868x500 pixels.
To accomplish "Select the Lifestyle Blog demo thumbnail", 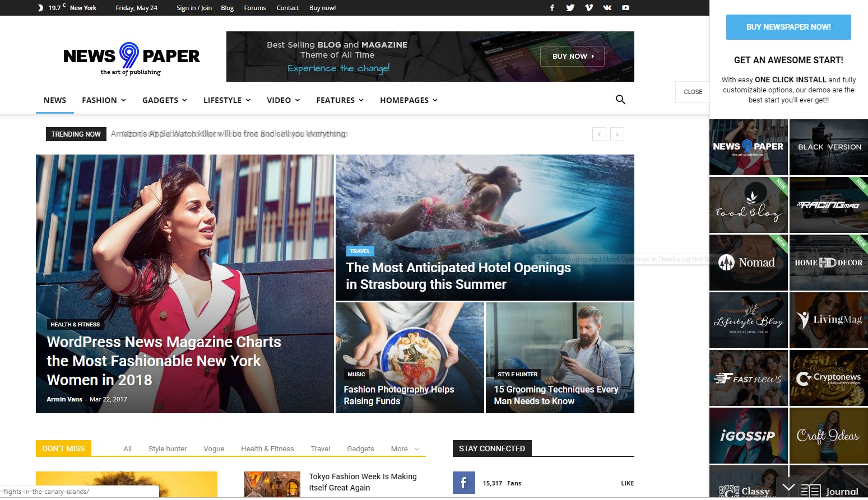I will pyautogui.click(x=748, y=320).
